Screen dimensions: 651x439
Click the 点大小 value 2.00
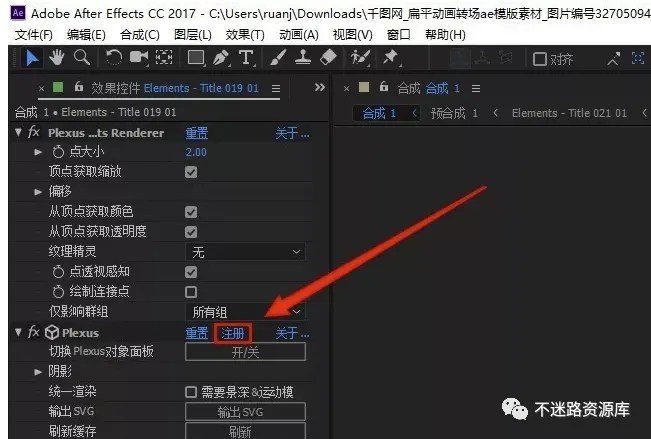[x=196, y=152]
